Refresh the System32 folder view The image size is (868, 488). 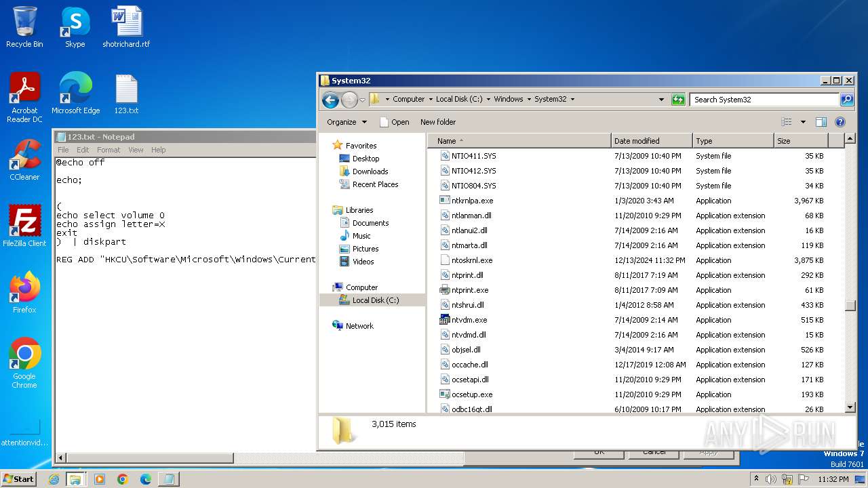(678, 100)
